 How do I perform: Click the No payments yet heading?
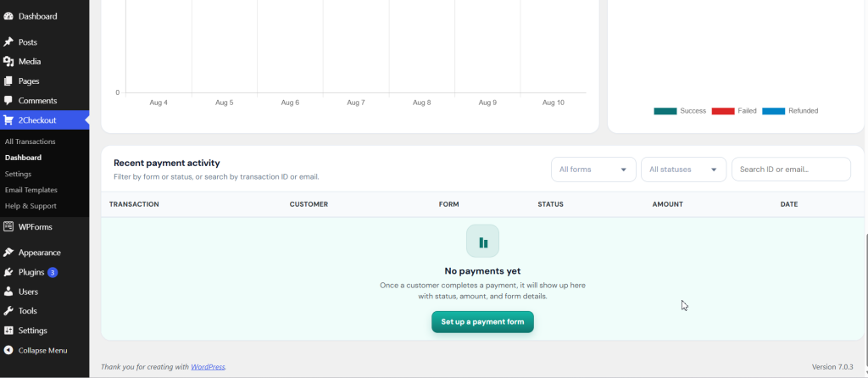click(x=482, y=271)
